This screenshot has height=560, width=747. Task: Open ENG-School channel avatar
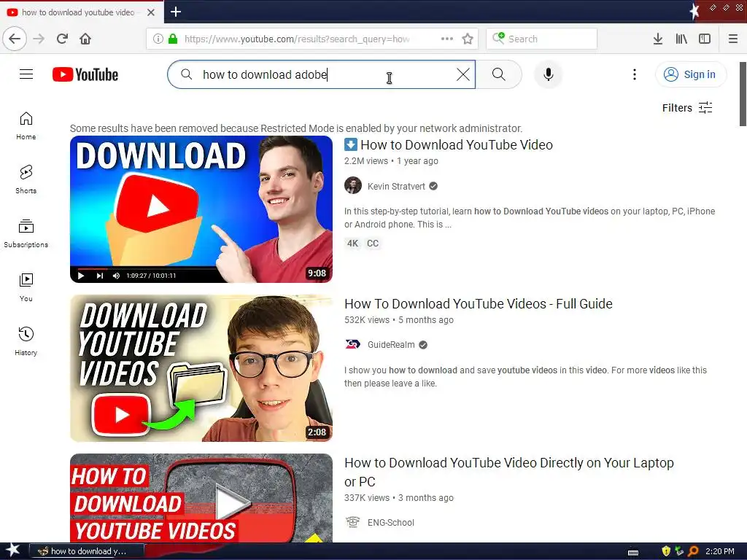353,522
